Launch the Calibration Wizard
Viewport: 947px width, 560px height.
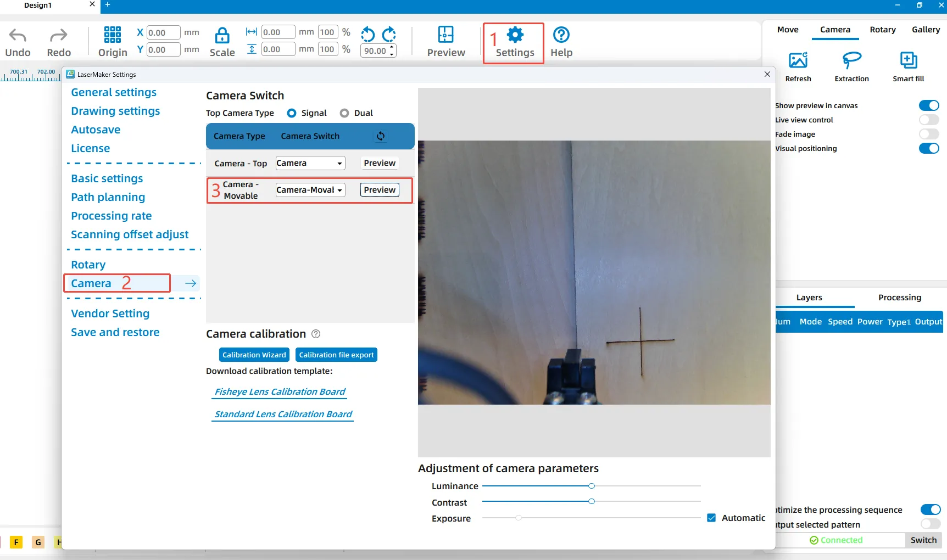254,355
